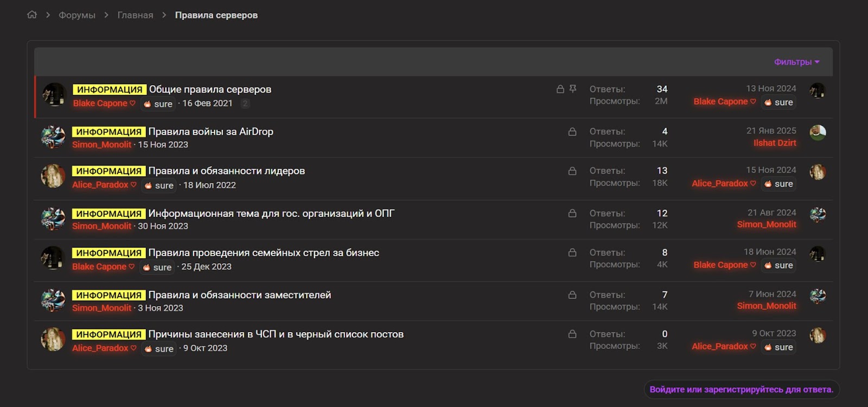Open author Simon_Monolit under гос. организаций thread
Screen dimensions: 868x407
click(x=102, y=226)
